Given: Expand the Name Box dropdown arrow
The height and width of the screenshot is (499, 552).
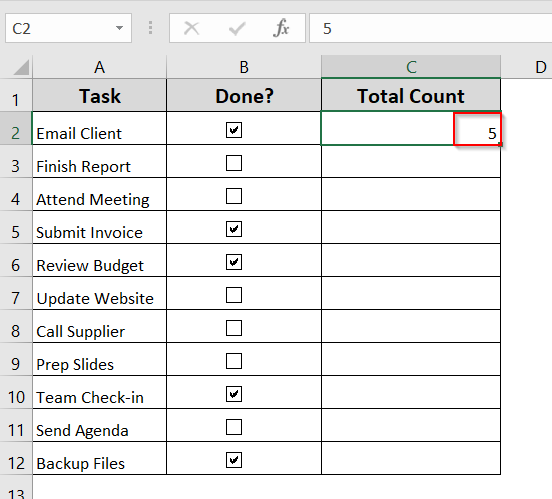Looking at the screenshot, I should [119, 28].
